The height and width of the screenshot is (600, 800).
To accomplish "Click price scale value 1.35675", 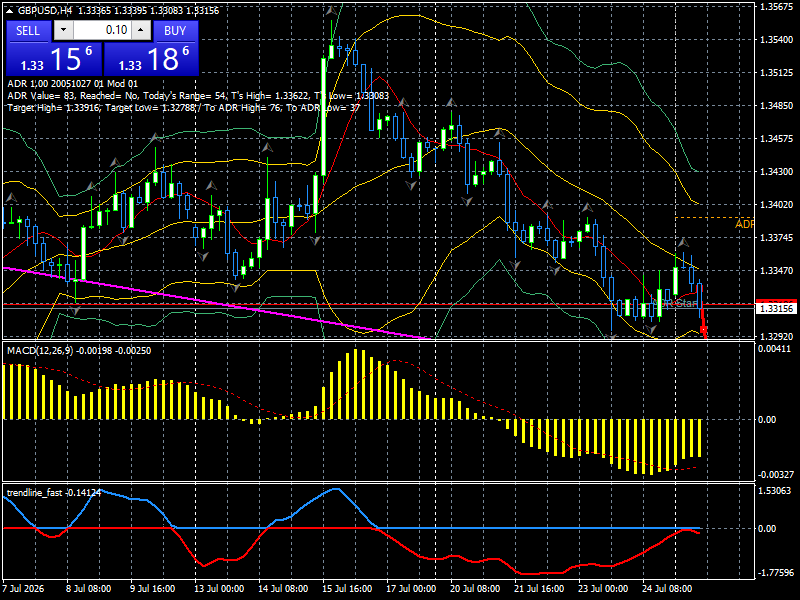I will (x=777, y=7).
